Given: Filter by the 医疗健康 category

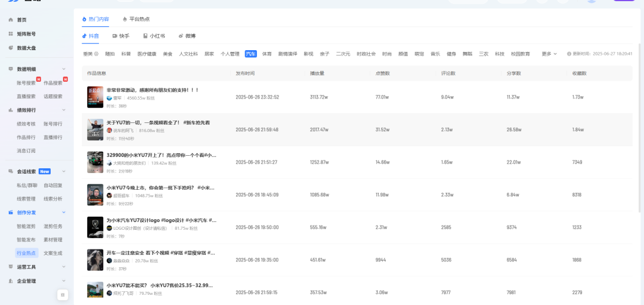Looking at the screenshot, I should [147, 54].
